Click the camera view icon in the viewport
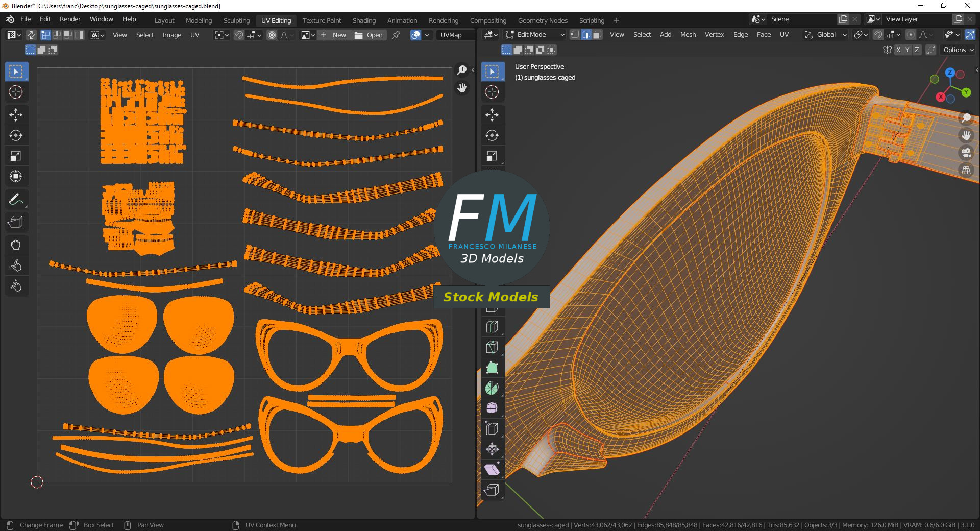The image size is (980, 531). point(966,153)
